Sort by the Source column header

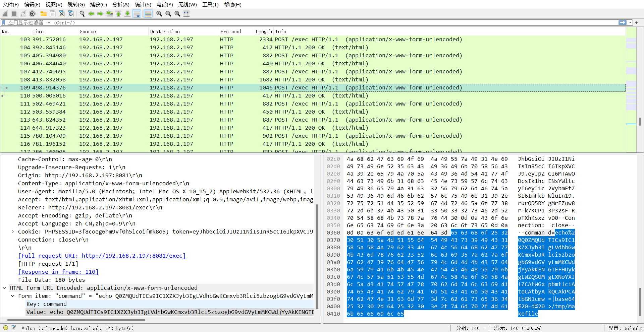(113, 31)
